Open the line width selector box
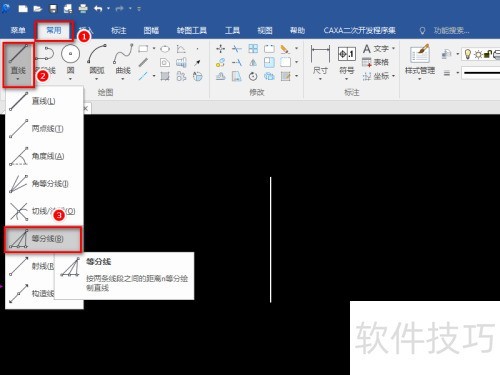This screenshot has height=375, width=500. (x=481, y=72)
